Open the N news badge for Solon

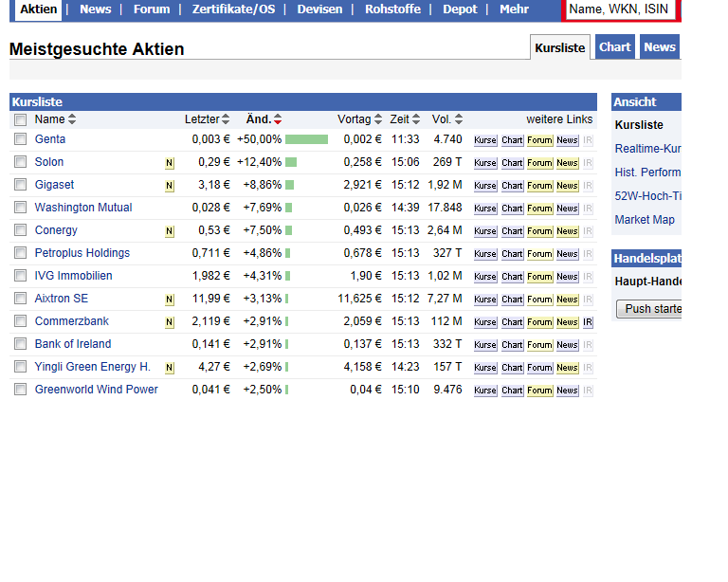[170, 163]
